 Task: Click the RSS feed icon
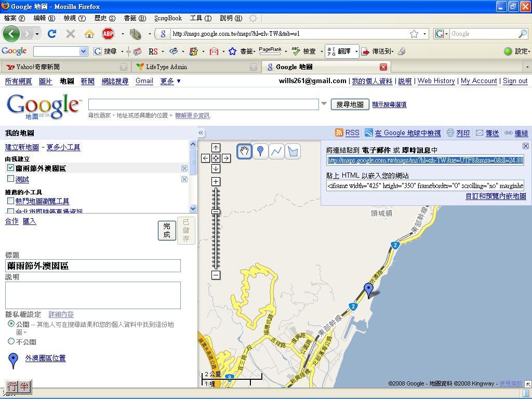click(339, 132)
